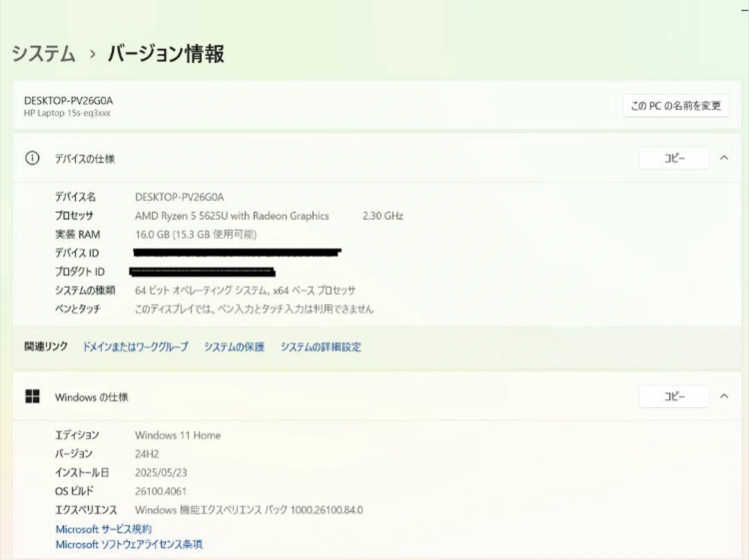
Task: Minimize the settings window
Action: (x=744, y=10)
